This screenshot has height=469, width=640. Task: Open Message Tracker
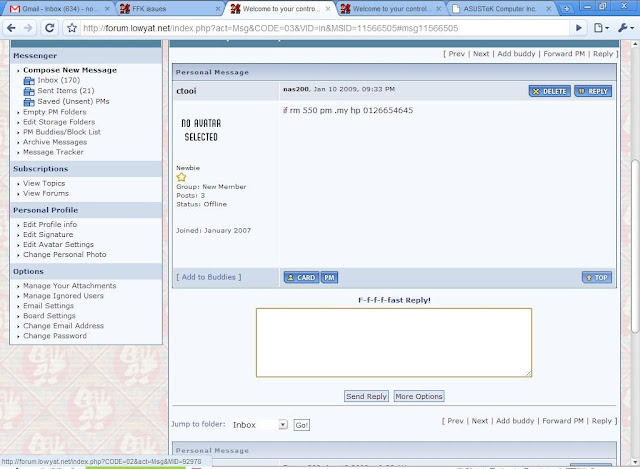pos(53,152)
